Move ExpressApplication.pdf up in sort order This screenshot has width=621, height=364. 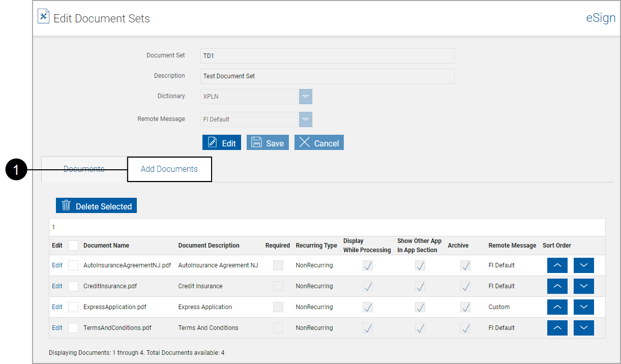(557, 307)
